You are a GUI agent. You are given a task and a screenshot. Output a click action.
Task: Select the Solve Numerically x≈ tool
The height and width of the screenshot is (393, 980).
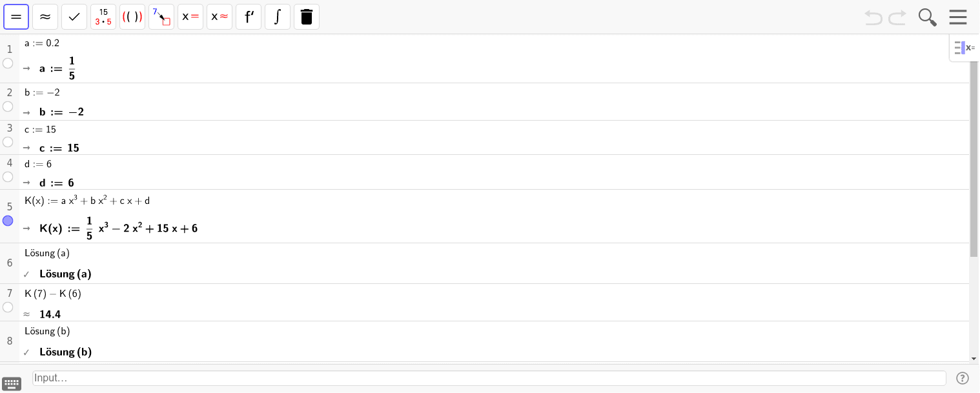219,17
